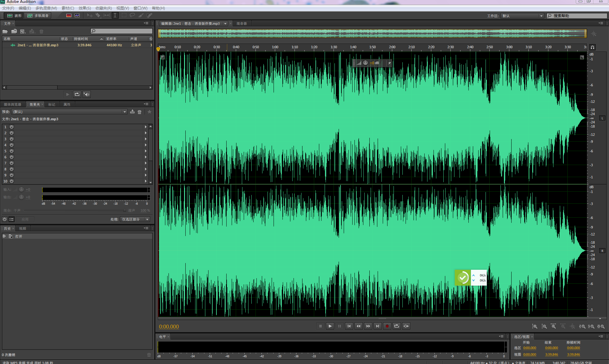Click the record button in transport
609x364 pixels.
coord(387,326)
